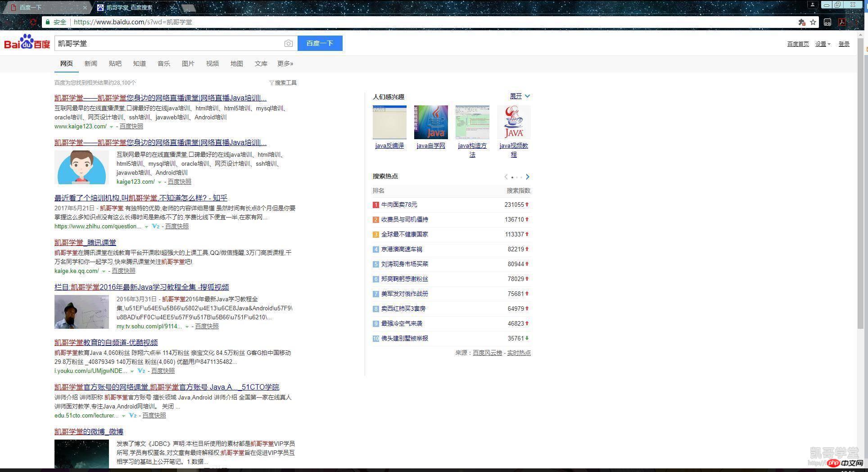Open 凯哥学堂_腾讯课堂 result
The height and width of the screenshot is (472, 868).
coord(85,242)
